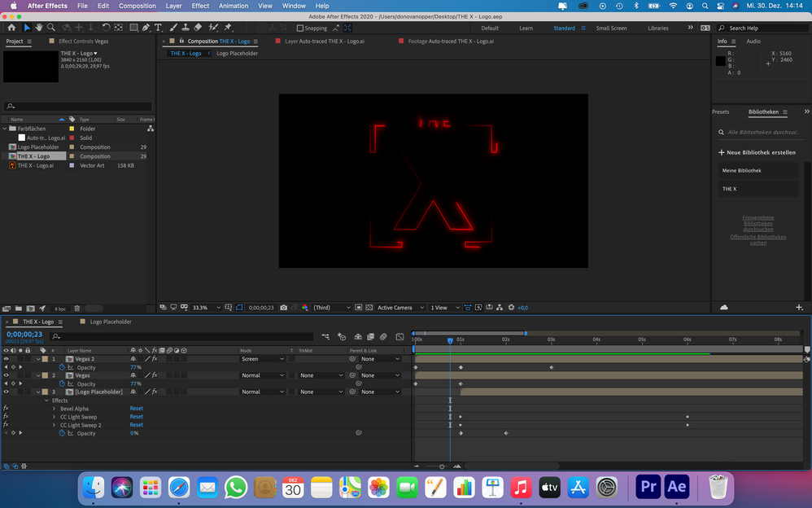This screenshot has width=812, height=508.
Task: Open the blend mode dropdown showing Screen
Action: [262, 359]
